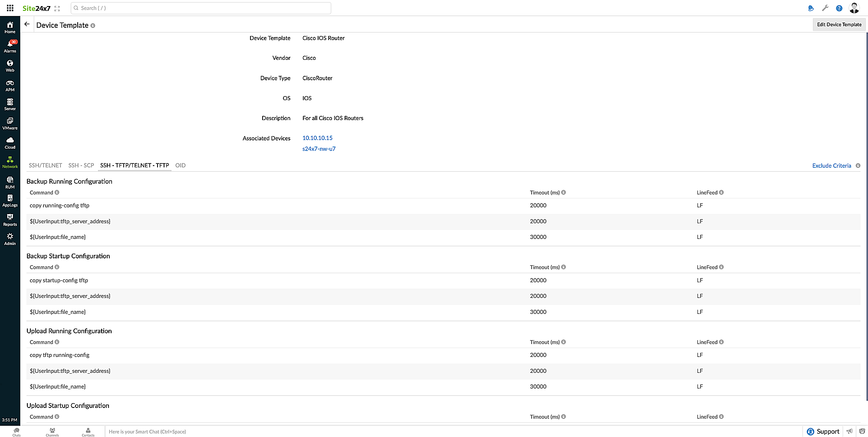Switch to SSH/TELNET tab
The height and width of the screenshot is (437, 868).
point(46,165)
